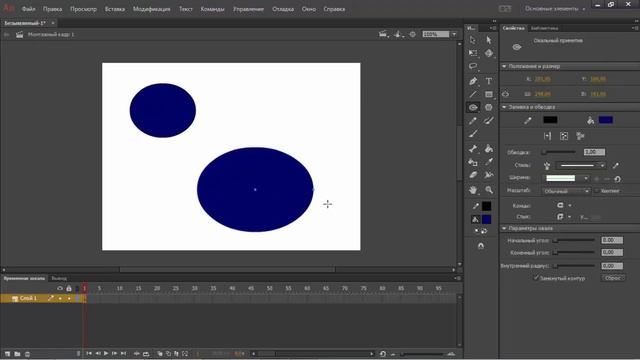Click Edit Symbols icon above stage
Viewport: 640px width, 360px height.
tap(398, 34)
